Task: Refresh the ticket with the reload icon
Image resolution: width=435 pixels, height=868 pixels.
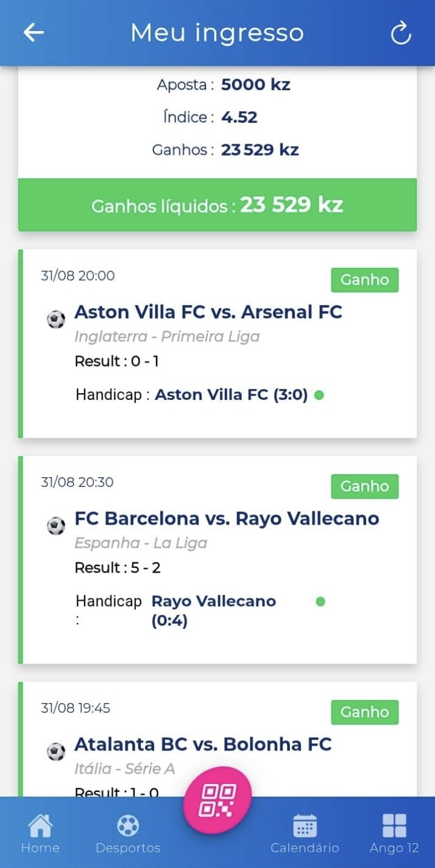Action: pyautogui.click(x=401, y=33)
